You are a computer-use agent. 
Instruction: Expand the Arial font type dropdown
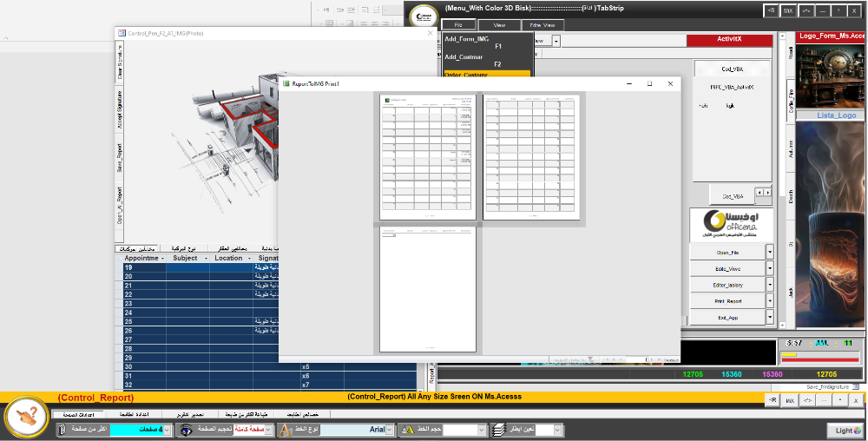(389, 430)
